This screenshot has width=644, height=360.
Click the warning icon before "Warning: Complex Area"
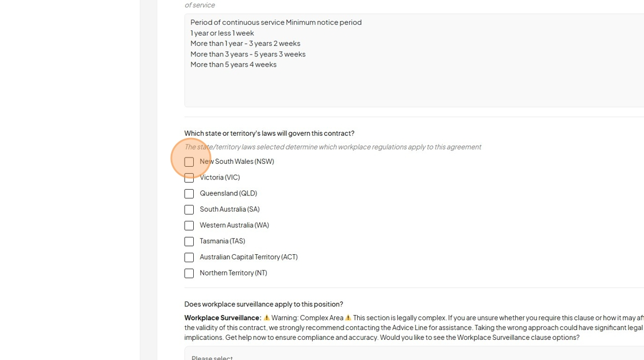click(x=267, y=317)
